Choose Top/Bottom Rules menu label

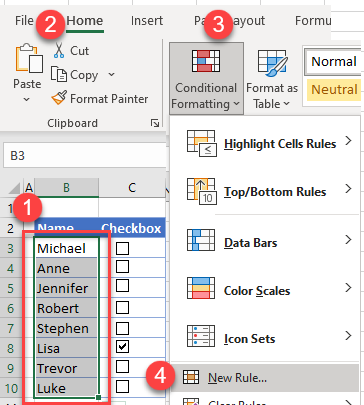pyautogui.click(x=275, y=192)
